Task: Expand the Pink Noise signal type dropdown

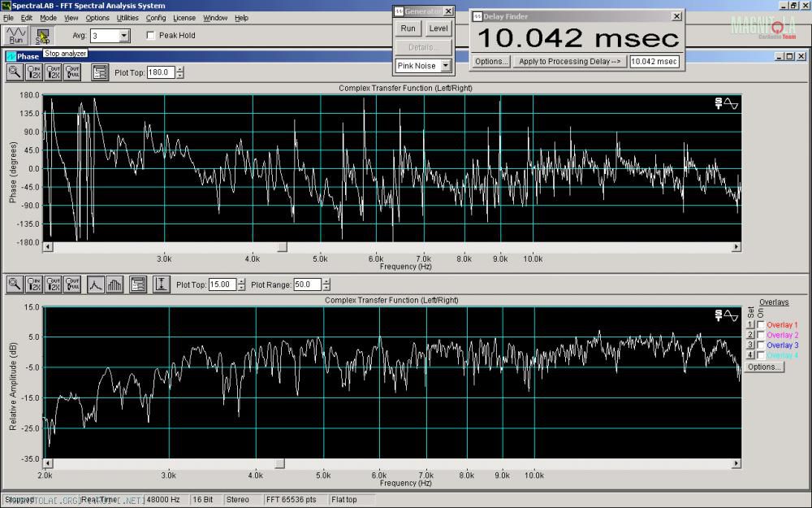Action: click(x=446, y=66)
